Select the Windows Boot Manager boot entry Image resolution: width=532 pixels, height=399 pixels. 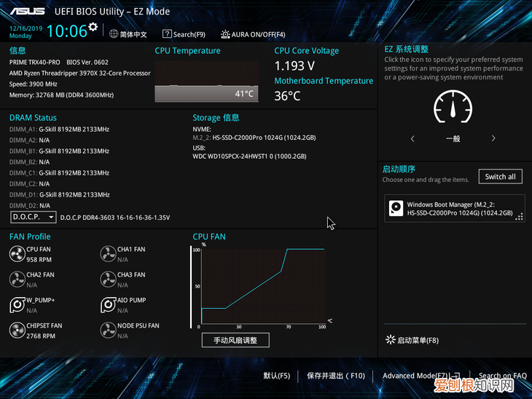point(453,208)
